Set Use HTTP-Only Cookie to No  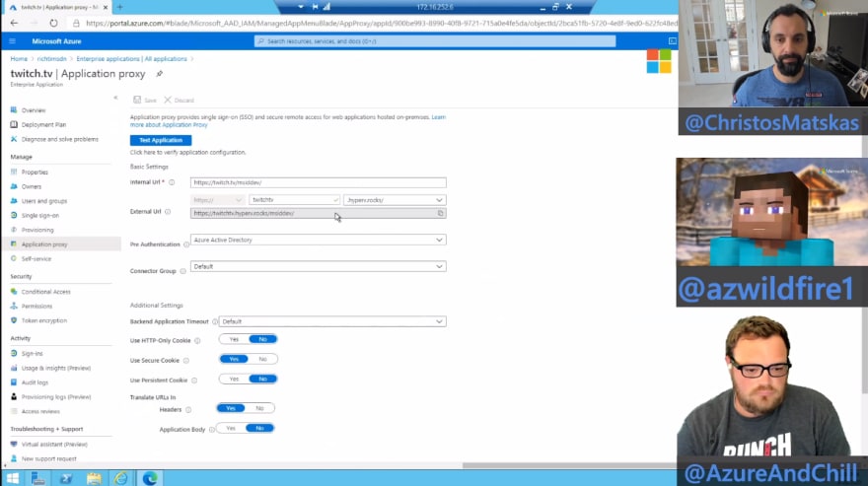click(x=262, y=339)
